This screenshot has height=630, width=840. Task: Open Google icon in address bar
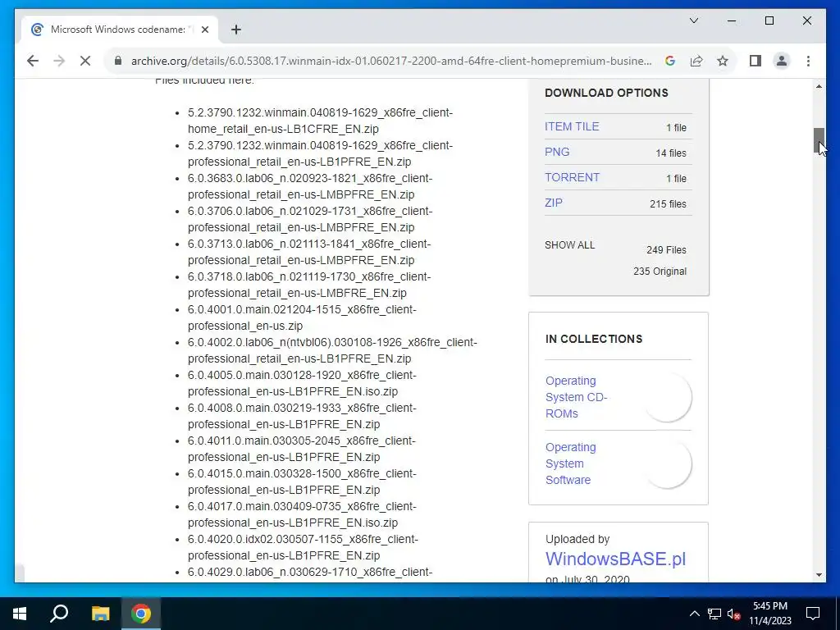point(669,61)
